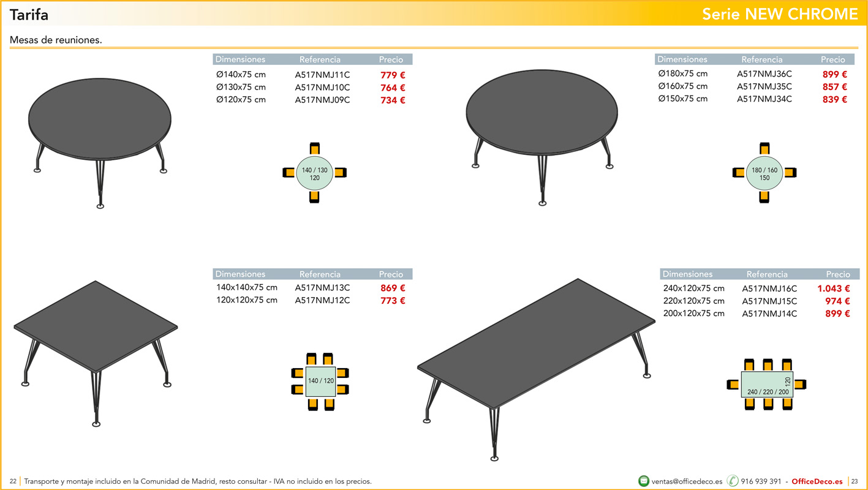The image size is (868, 490).
Task: Select reference A517NMJ12C
Action: point(322,300)
